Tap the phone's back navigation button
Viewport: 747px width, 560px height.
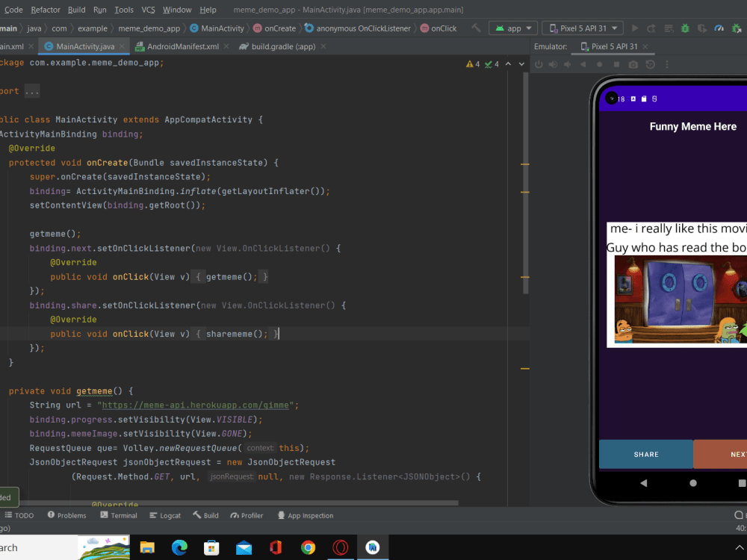click(x=644, y=483)
